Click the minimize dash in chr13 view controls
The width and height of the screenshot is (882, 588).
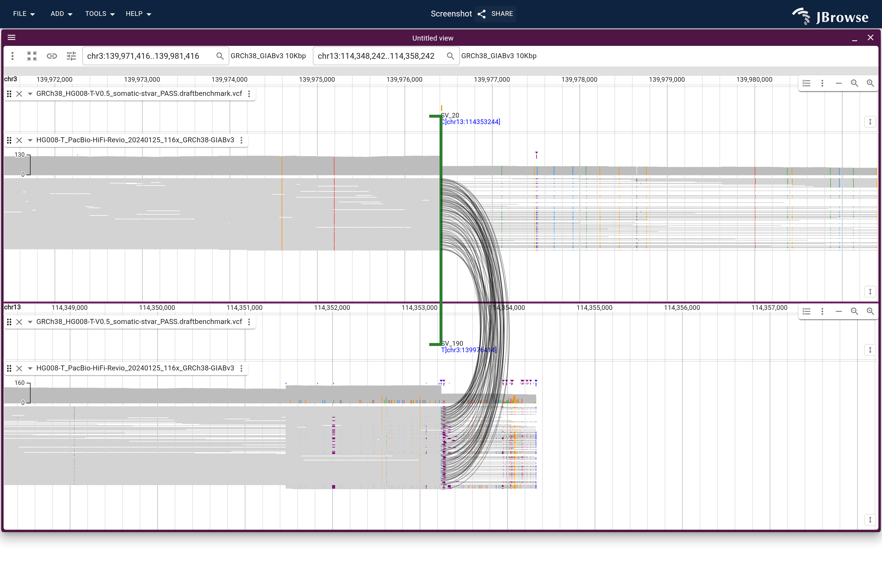coord(839,311)
